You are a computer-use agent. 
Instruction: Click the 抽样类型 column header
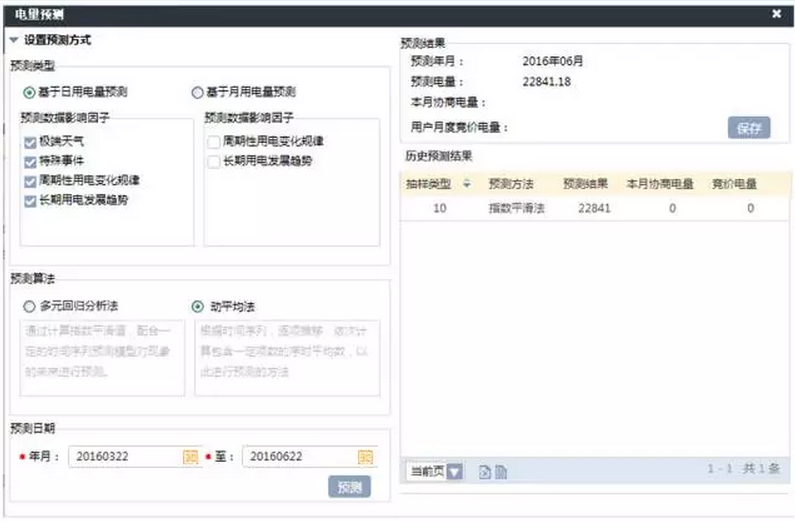[x=428, y=184]
